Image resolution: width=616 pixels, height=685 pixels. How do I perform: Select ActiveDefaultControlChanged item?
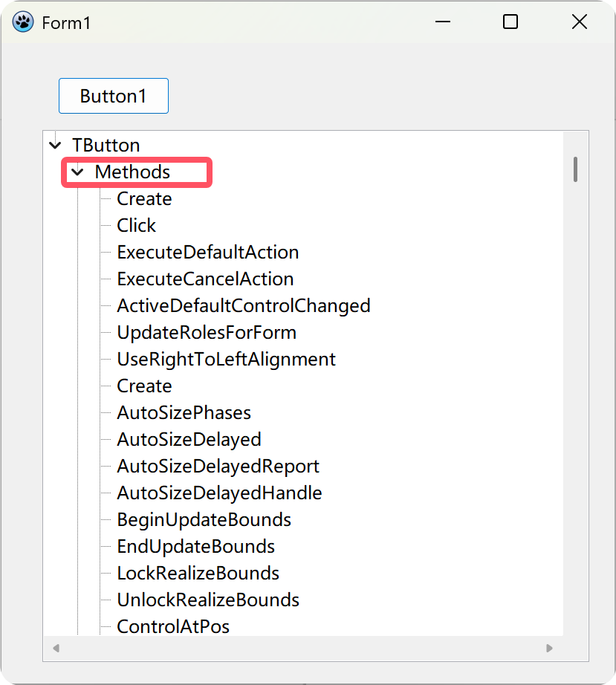tap(244, 306)
